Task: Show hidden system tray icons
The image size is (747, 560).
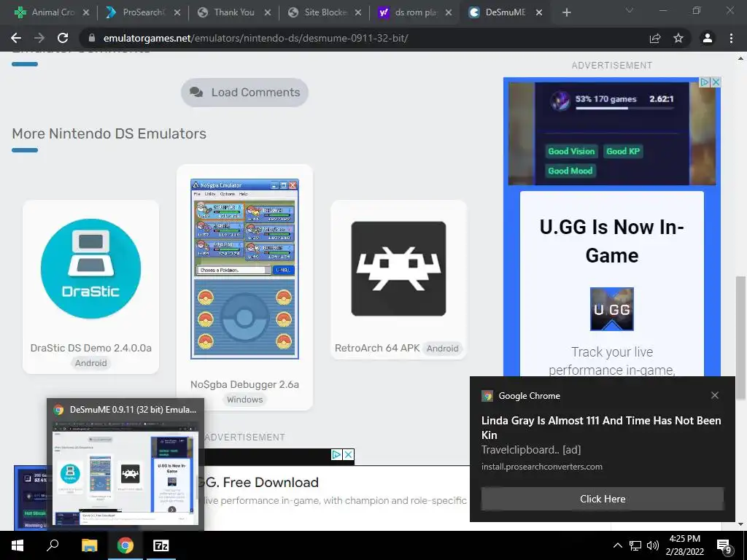Action: [617, 545]
